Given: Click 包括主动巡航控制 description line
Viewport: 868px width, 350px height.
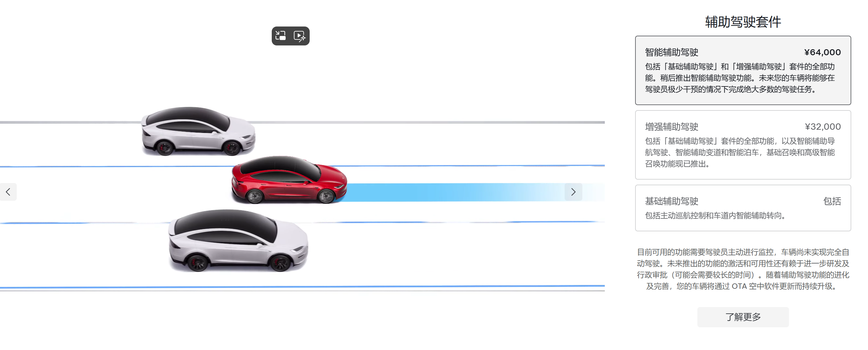Looking at the screenshot, I should tap(715, 215).
